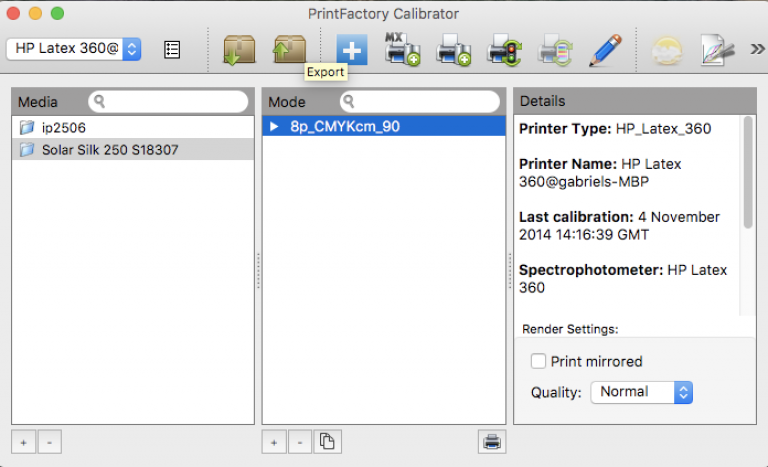The width and height of the screenshot is (768, 467).
Task: Select the 8p_CMYKcm_90 mode row text
Action: click(345, 126)
